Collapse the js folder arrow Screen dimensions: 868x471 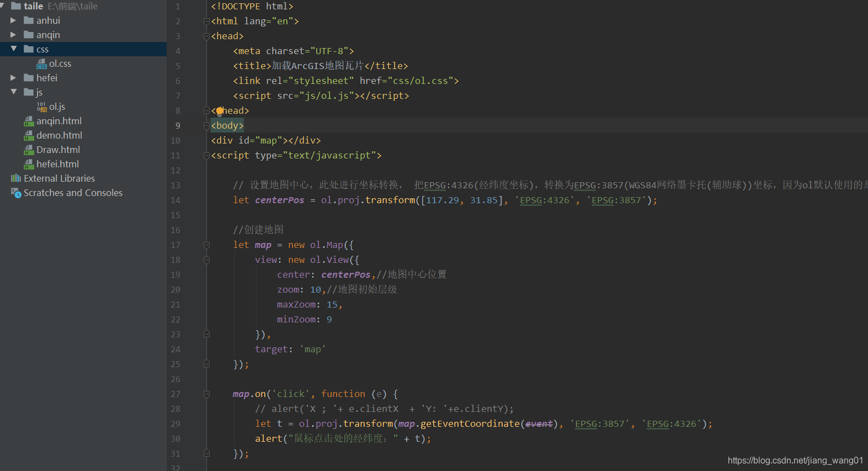13,92
